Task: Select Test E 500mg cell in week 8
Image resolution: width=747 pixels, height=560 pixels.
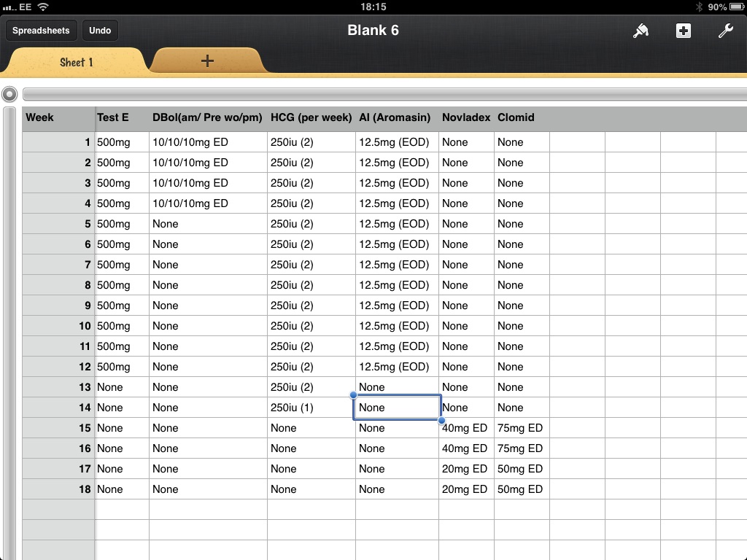Action: (122, 285)
